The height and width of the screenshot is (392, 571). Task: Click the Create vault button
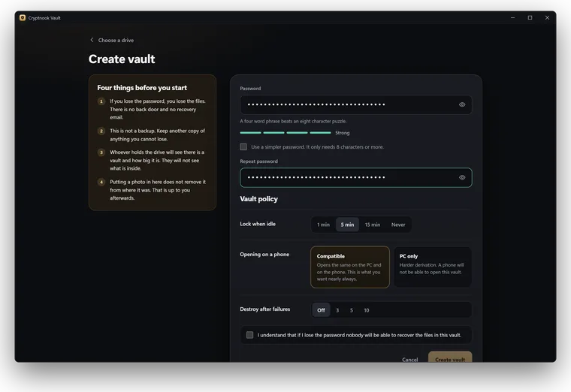[x=450, y=358]
